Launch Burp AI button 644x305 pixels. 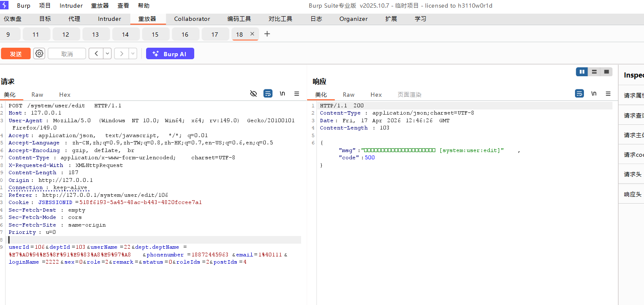(170, 54)
